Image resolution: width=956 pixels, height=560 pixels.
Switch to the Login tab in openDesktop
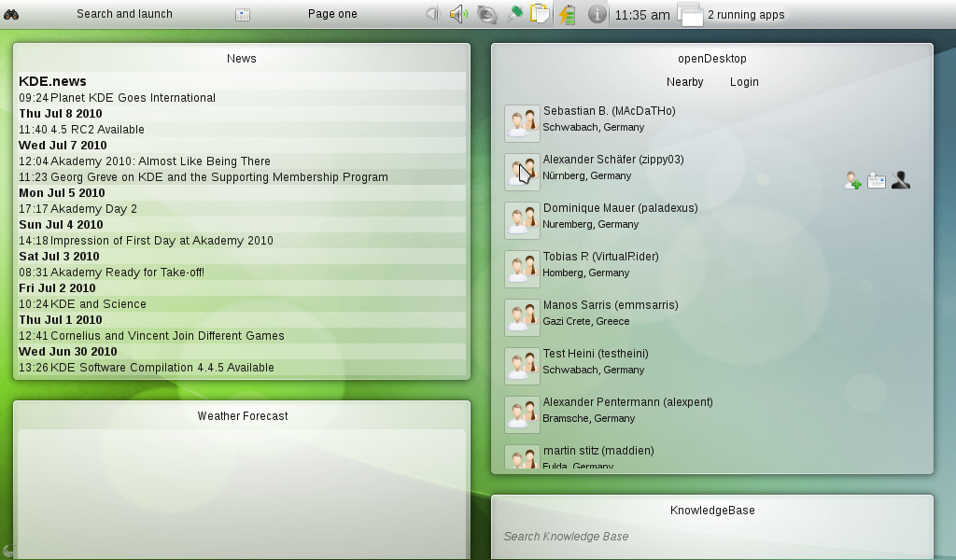744,82
